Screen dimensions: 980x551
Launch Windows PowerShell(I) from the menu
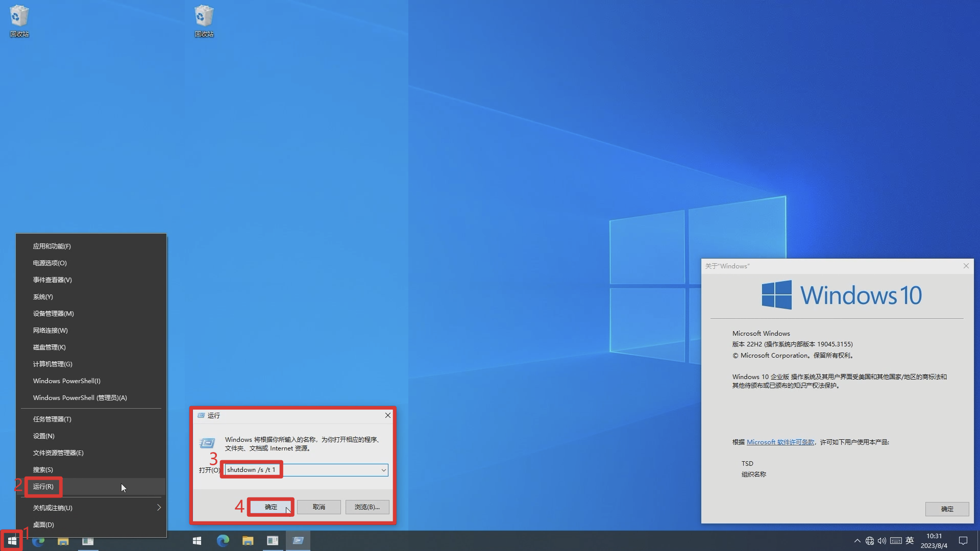click(91, 381)
